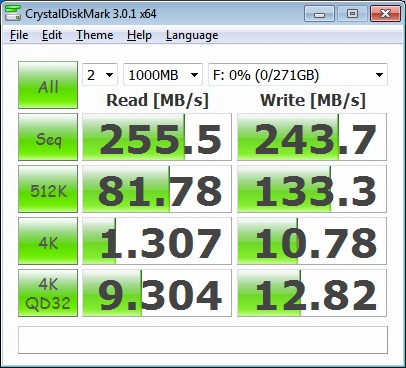The image size is (406, 368).
Task: Start the 512K benchmark test
Action: point(48,189)
